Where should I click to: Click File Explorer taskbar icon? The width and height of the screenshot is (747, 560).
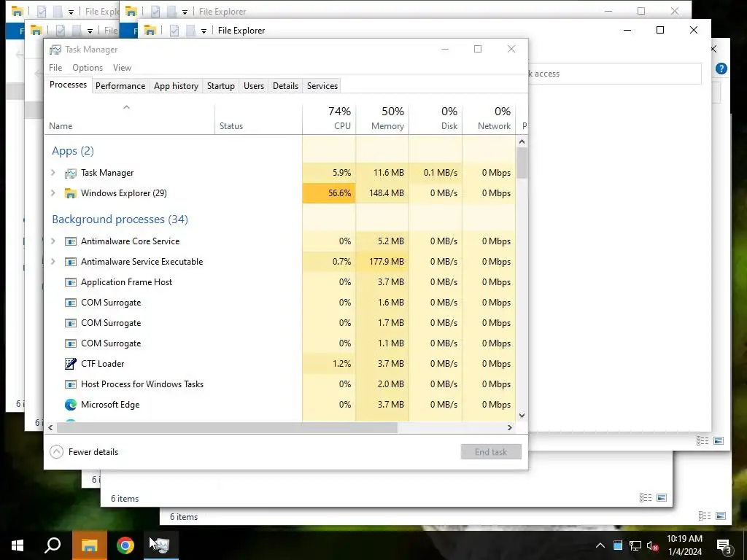coord(89,545)
